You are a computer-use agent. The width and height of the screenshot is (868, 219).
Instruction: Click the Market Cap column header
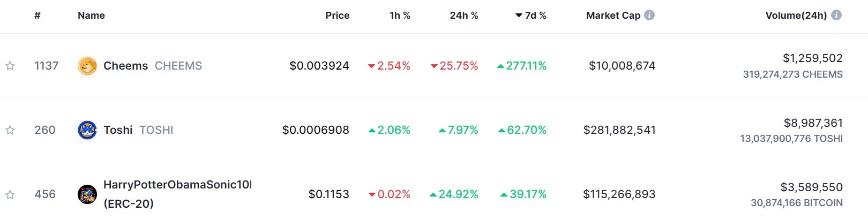tap(613, 16)
